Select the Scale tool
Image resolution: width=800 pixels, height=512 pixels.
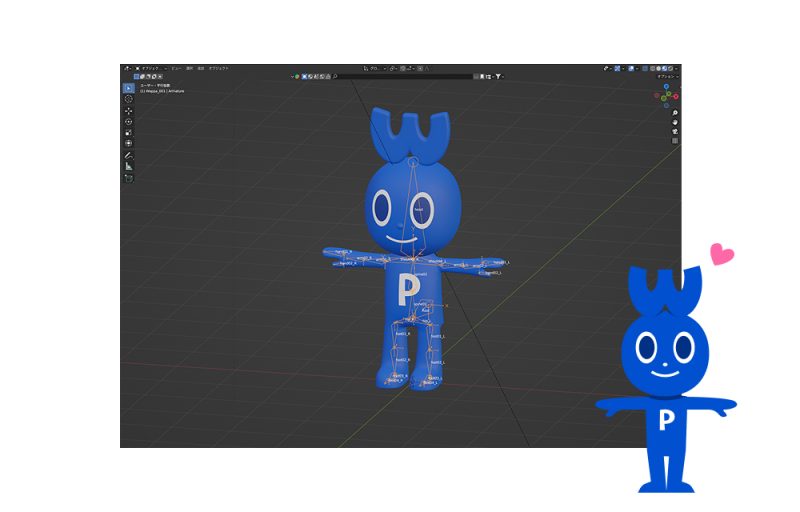click(128, 132)
